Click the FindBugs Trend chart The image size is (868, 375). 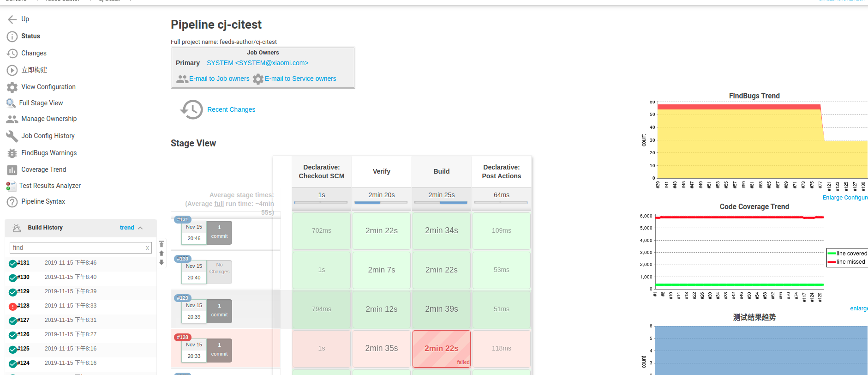coord(754,141)
